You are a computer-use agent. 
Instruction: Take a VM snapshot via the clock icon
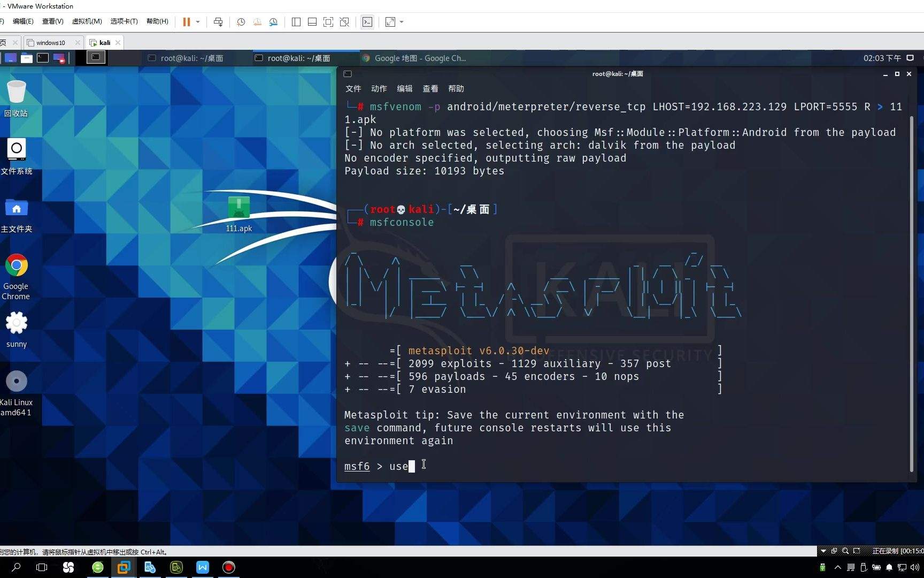(x=241, y=22)
